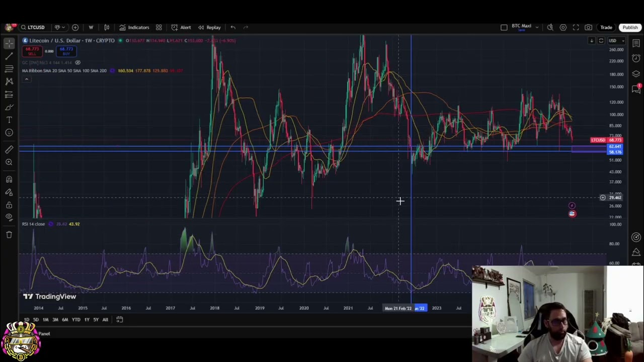Undo the last chart action

pyautogui.click(x=233, y=27)
